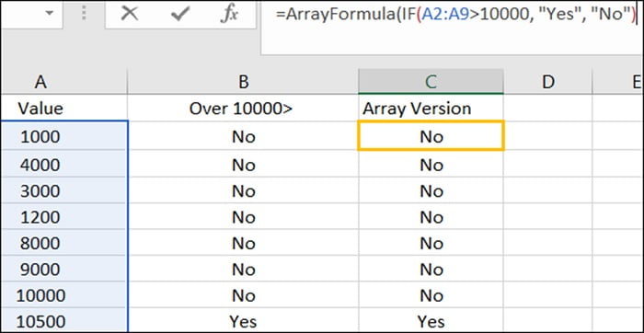
Task: Click the Cancel (X) formula icon
Action: (130, 14)
